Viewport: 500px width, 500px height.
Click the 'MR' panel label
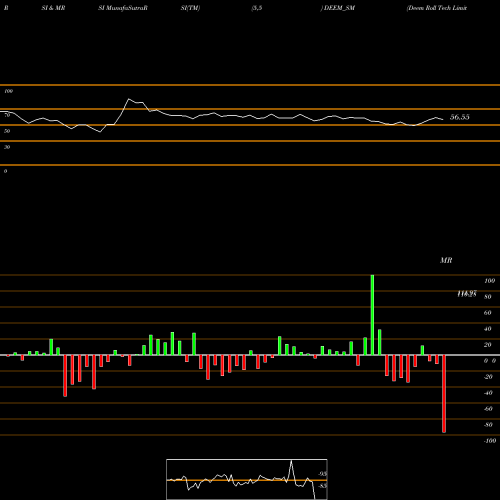click(446, 260)
